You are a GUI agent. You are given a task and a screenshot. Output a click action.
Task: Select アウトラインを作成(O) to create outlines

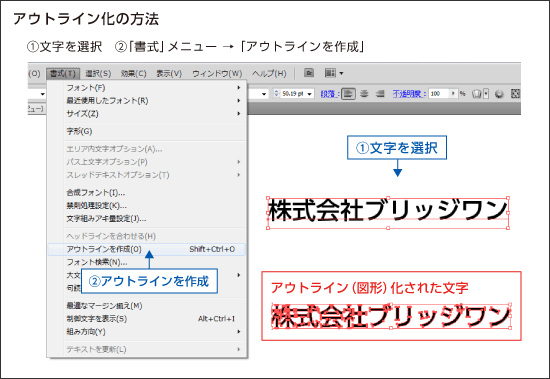point(147,249)
